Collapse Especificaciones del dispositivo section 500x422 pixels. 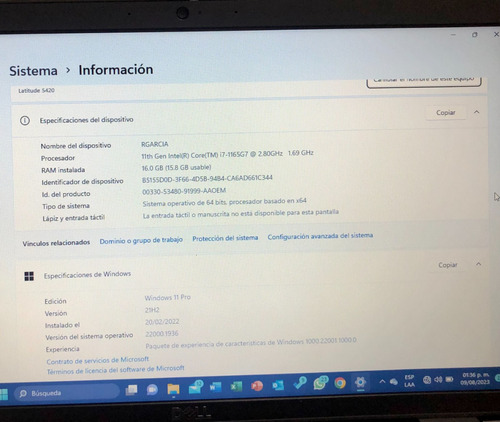point(477,112)
